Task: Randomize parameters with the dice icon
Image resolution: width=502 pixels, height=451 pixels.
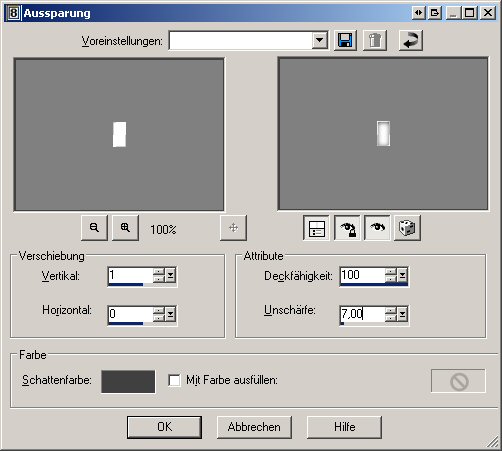Action: (407, 228)
